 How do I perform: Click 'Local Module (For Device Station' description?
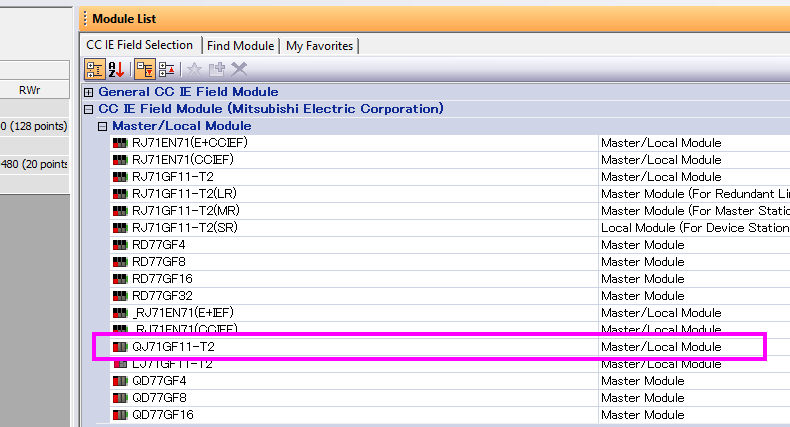pyautogui.click(x=695, y=228)
